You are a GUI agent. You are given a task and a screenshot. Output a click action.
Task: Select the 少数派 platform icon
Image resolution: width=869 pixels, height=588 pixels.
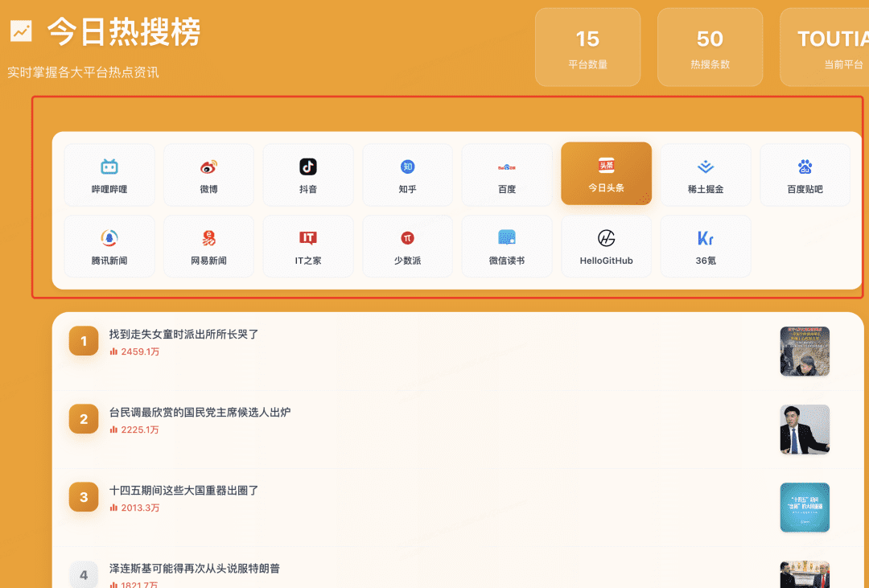pyautogui.click(x=408, y=238)
